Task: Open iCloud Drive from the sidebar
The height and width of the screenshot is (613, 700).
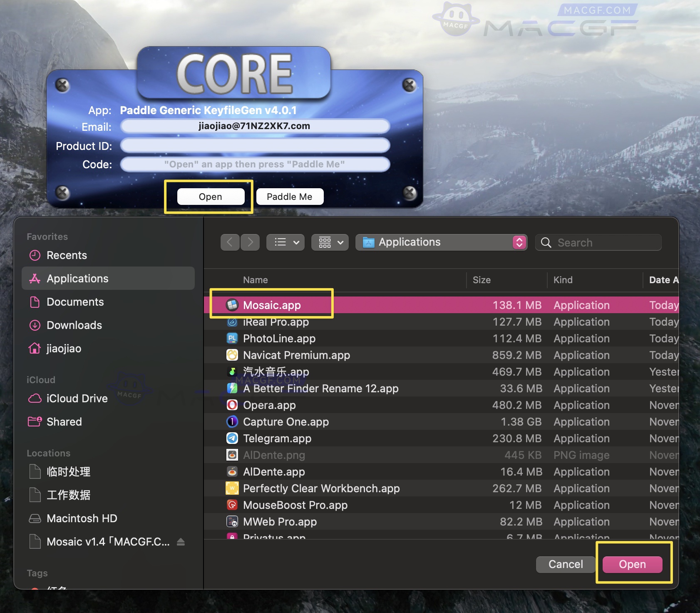Action: [x=77, y=399]
